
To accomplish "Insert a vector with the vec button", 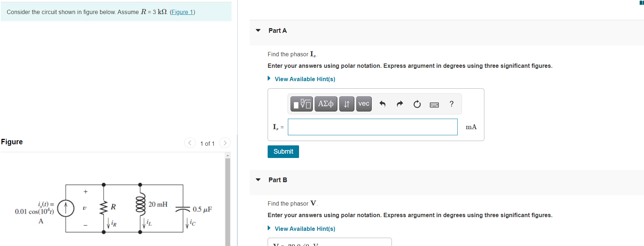I will (364, 104).
